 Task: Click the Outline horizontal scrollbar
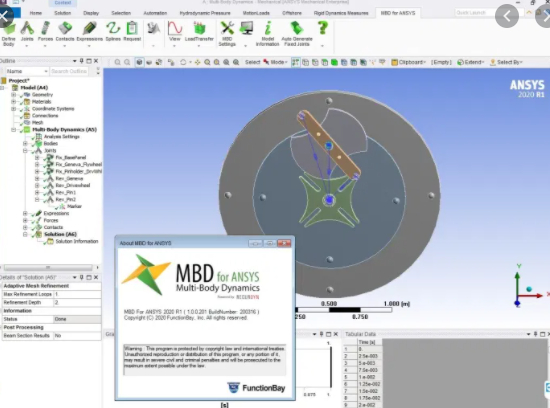click(x=48, y=267)
